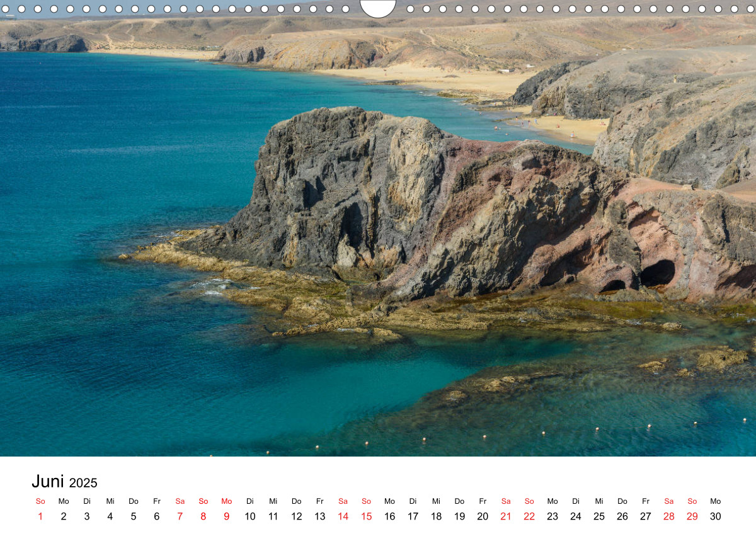Screen dimensions: 756x534
Task: Select date 17 in the calendar row
Action: [413, 516]
